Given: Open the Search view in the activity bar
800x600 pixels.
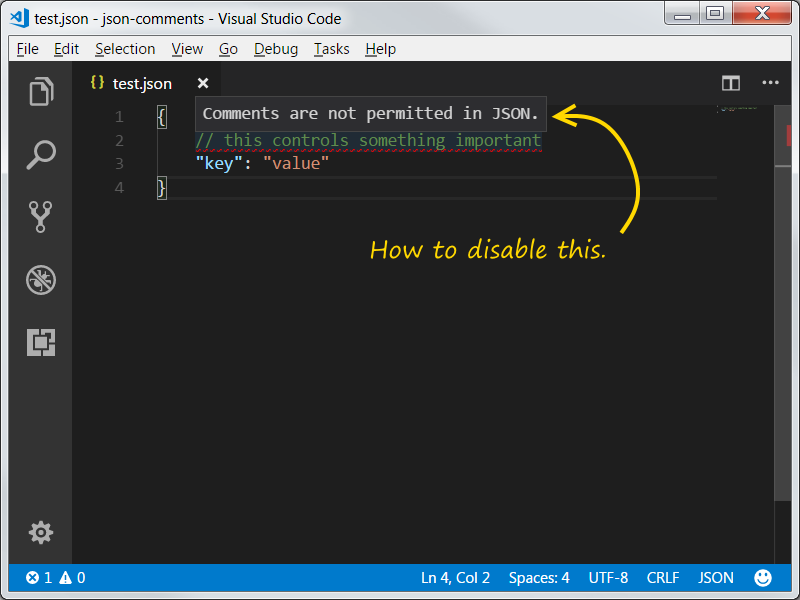Looking at the screenshot, I should [41, 155].
